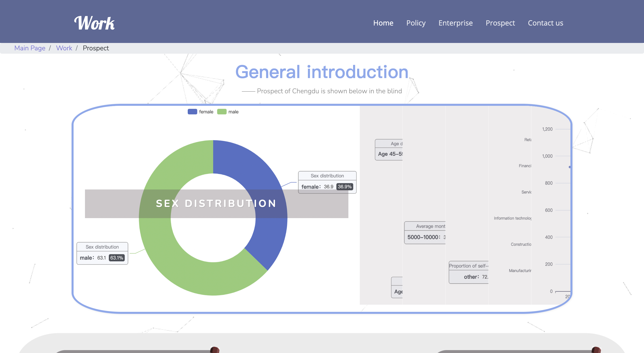Screen dimensions: 644x353
Task: Click the male 63.1% label box
Action: point(102,253)
